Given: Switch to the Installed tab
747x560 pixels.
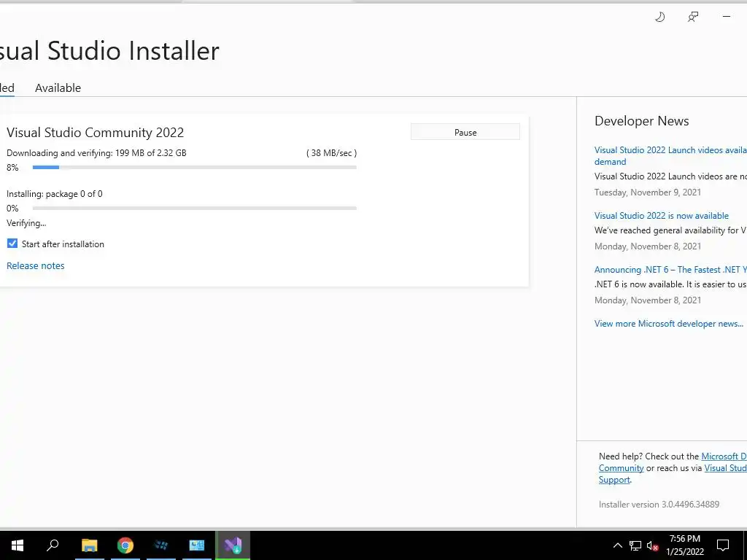Looking at the screenshot, I should coord(7,87).
